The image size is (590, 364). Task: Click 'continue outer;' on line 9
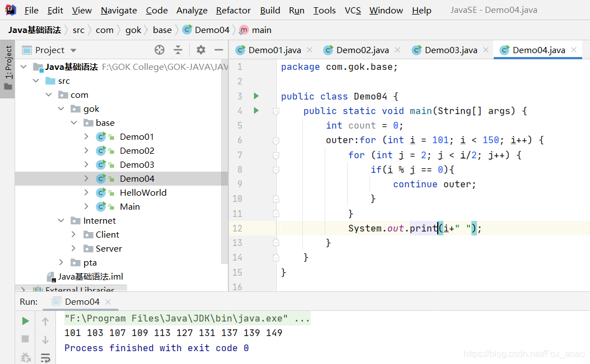pyautogui.click(x=434, y=185)
